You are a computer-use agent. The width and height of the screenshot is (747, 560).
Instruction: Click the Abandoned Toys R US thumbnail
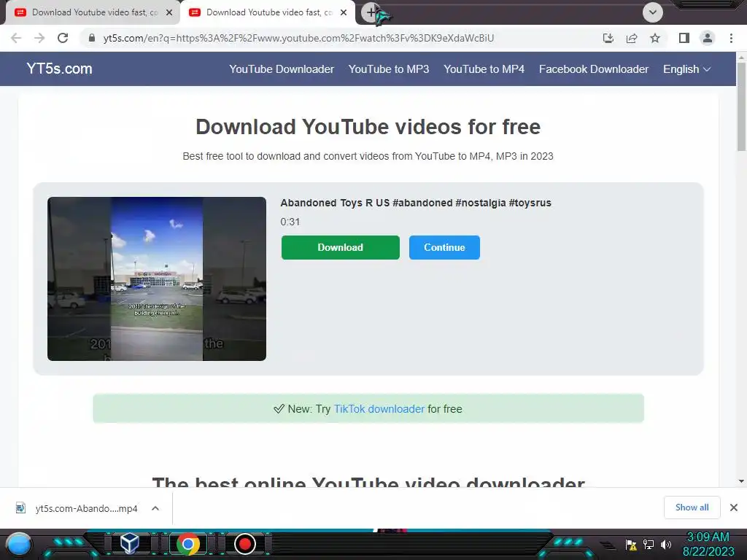coord(157,279)
